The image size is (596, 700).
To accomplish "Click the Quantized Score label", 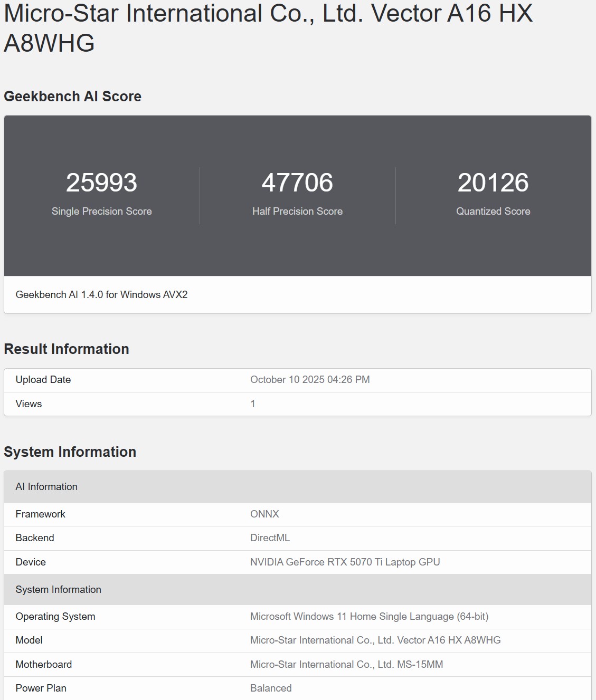I will (493, 212).
